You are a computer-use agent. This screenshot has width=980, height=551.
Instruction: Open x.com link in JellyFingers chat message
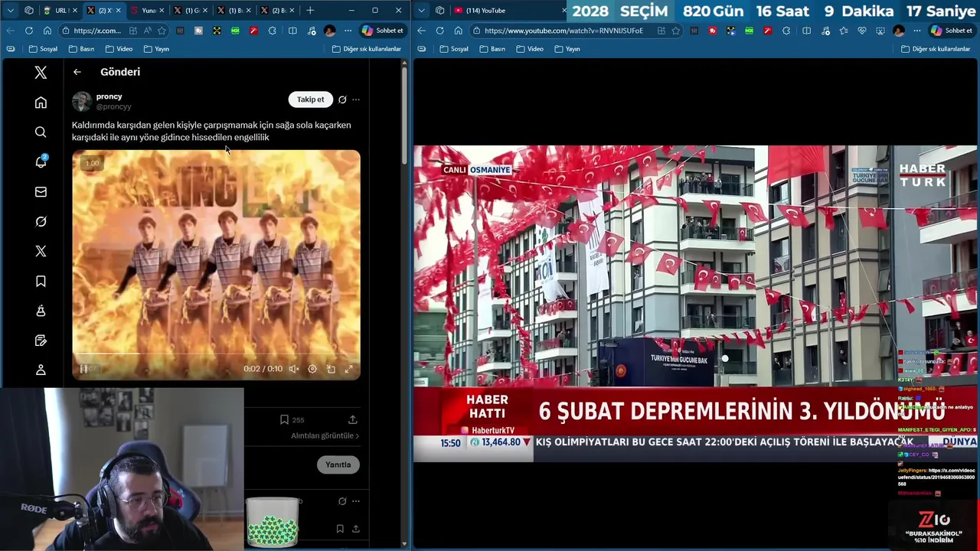(936, 477)
